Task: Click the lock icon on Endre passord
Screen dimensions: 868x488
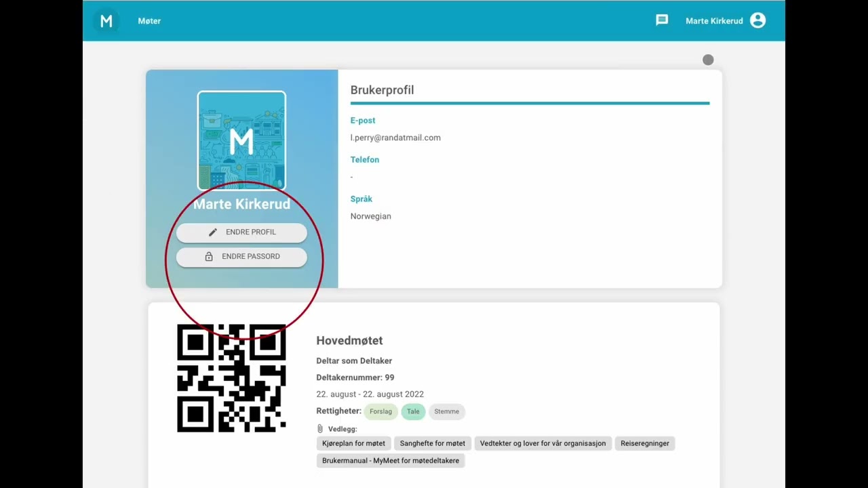Action: click(209, 257)
